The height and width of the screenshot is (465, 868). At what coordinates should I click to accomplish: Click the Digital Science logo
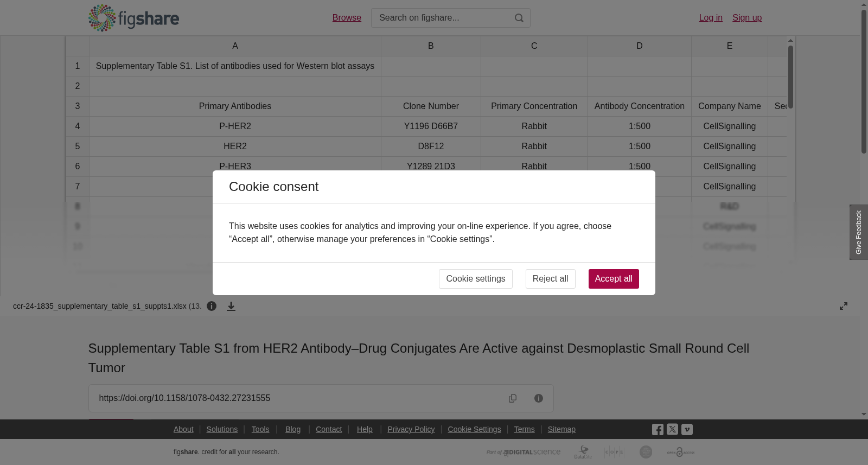pos(524,452)
